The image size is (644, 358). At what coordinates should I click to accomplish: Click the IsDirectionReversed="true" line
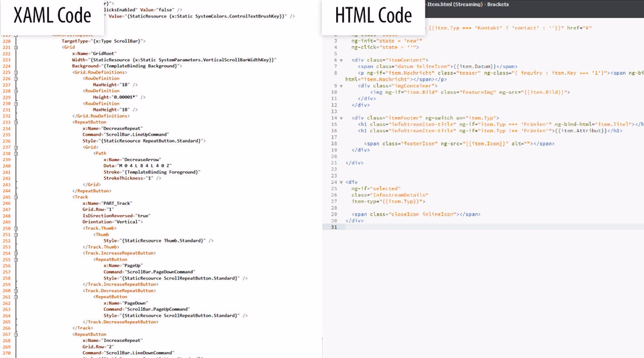click(x=116, y=216)
